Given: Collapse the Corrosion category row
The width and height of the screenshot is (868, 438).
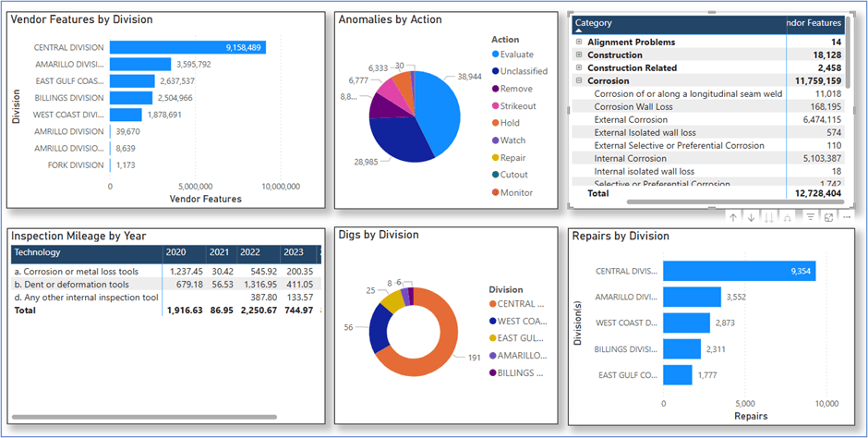Looking at the screenshot, I should click(579, 81).
